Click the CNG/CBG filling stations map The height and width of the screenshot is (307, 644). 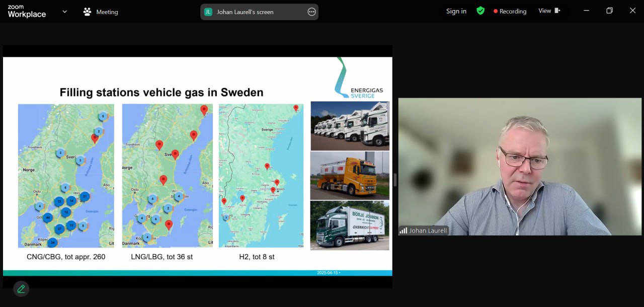66,175
